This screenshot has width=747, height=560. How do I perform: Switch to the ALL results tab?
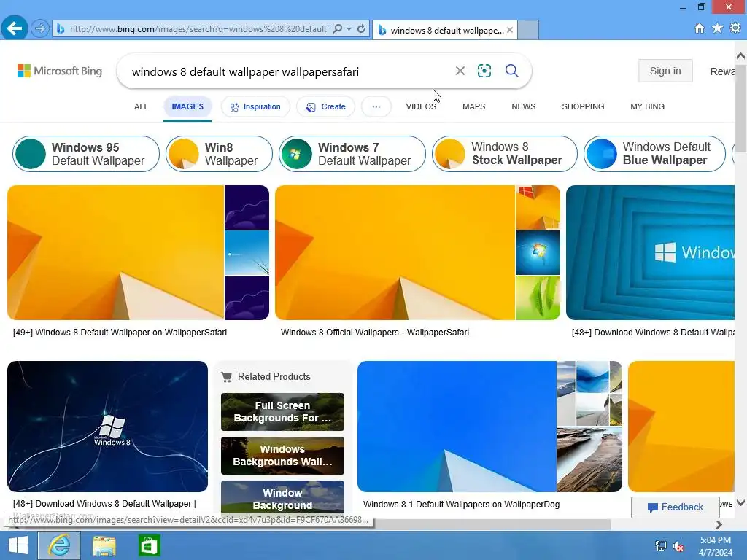[x=141, y=106]
